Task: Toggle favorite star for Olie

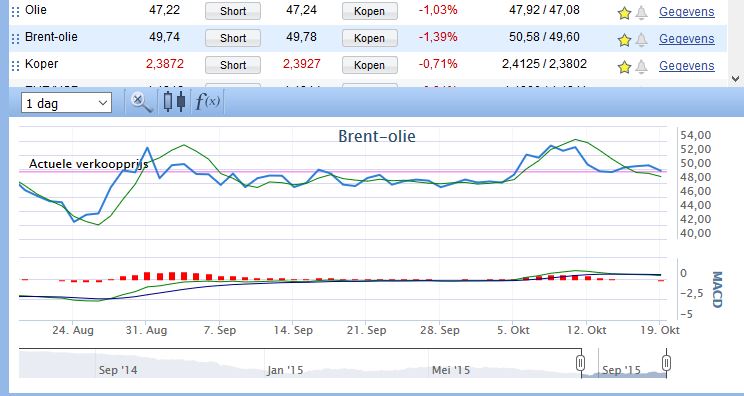Action: 624,13
